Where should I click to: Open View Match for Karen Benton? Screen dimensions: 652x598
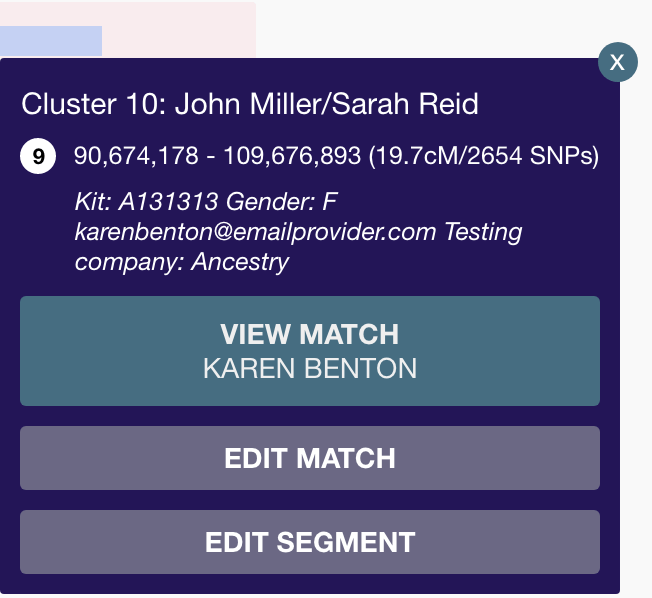tap(310, 351)
